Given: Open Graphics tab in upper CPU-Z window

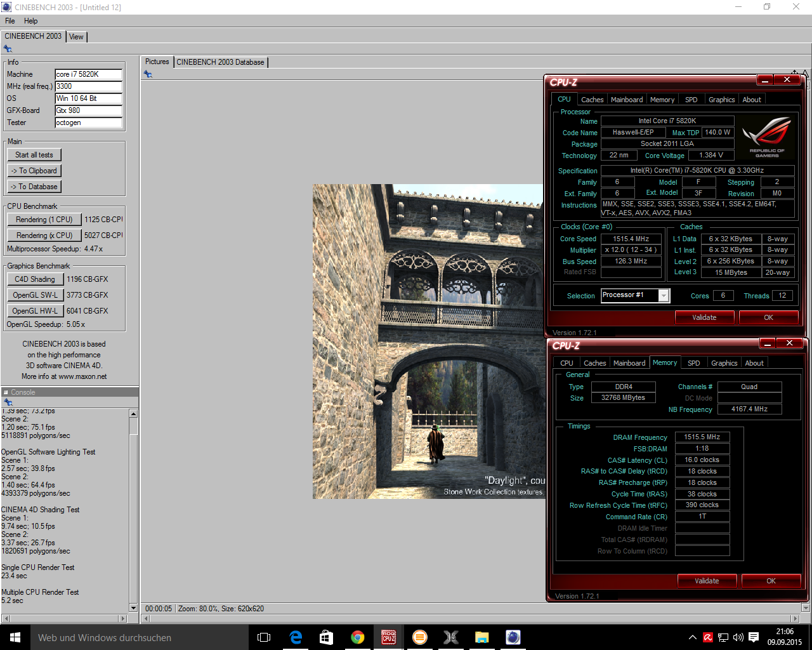Looking at the screenshot, I should pos(721,100).
